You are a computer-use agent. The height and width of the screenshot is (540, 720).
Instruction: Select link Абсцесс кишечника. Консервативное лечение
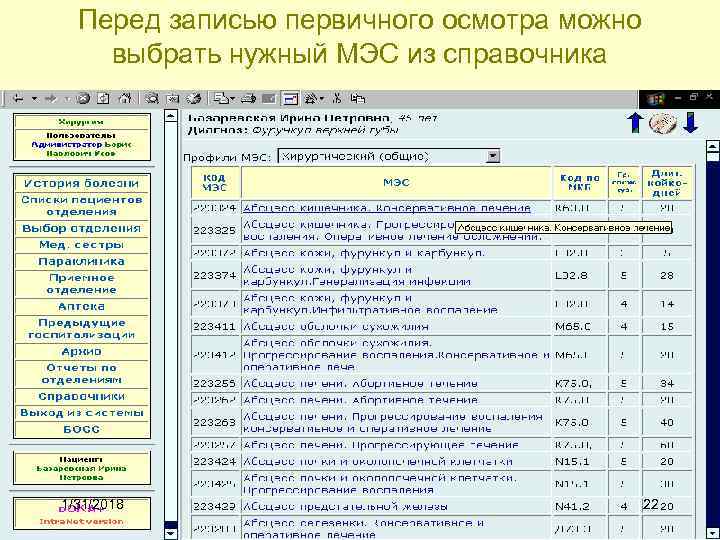pyautogui.click(x=386, y=208)
